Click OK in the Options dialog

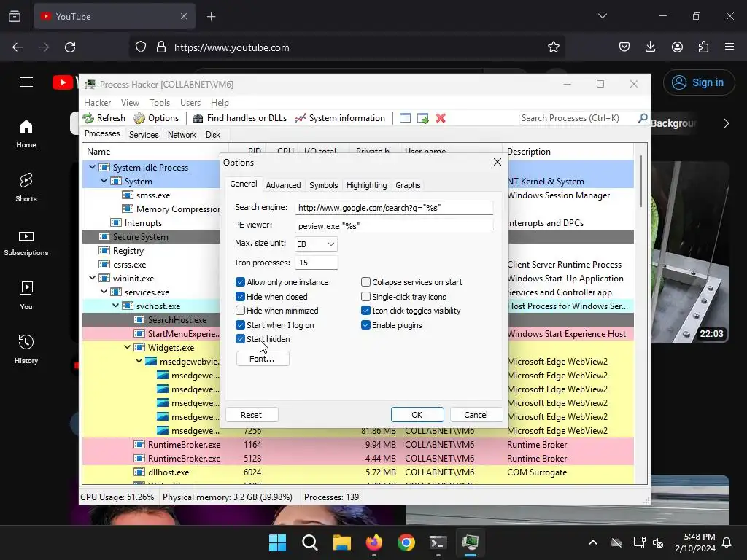(417, 415)
